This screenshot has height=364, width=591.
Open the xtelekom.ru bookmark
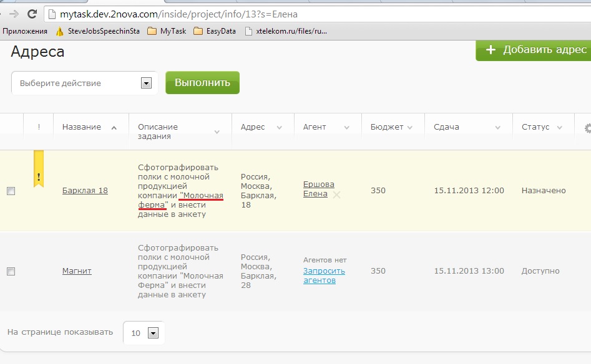pos(286,31)
